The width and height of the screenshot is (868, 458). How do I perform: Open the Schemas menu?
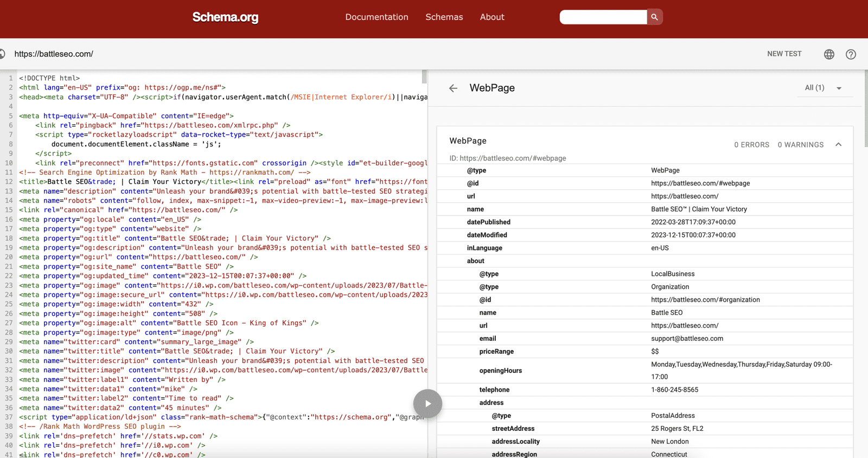[444, 17]
